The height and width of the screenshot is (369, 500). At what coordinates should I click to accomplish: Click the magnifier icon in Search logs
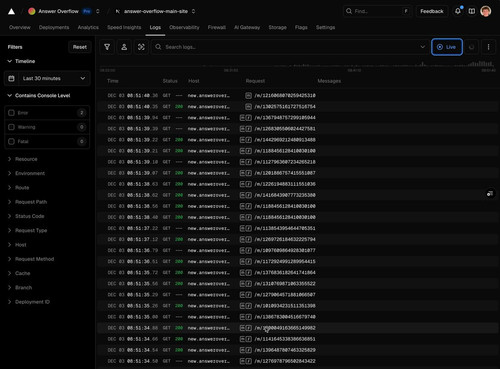(x=158, y=47)
